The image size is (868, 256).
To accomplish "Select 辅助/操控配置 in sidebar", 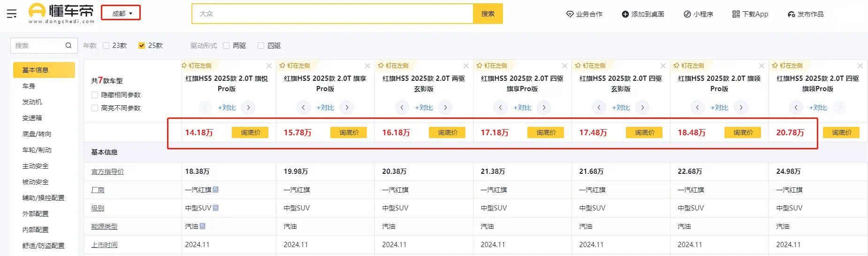I will tap(43, 198).
